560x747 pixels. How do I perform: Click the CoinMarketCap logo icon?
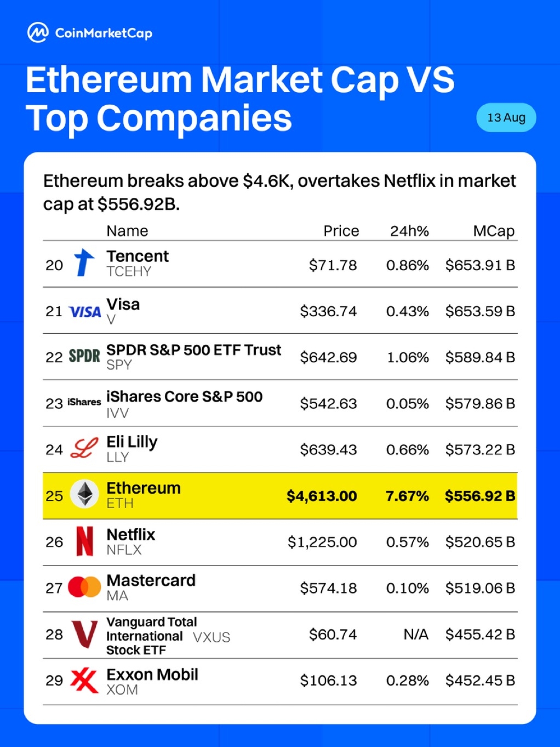[38, 33]
